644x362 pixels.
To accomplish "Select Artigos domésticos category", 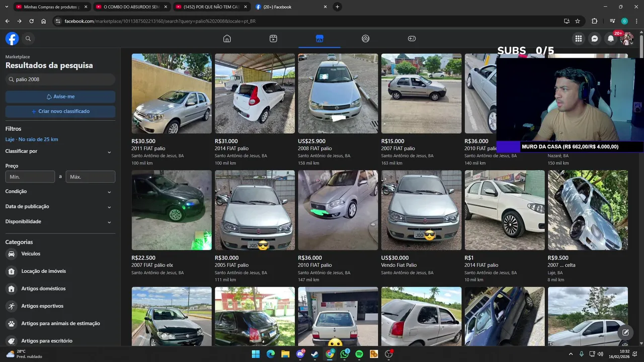I will pos(60,289).
